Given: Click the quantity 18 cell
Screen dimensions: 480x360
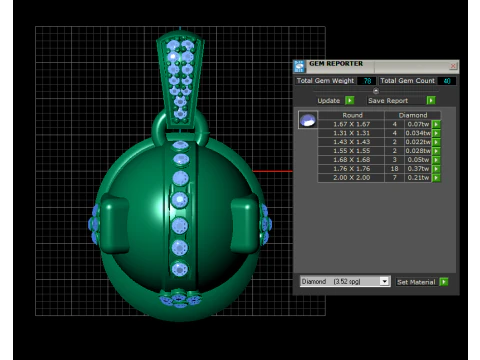Looking at the screenshot, I should (x=395, y=169).
